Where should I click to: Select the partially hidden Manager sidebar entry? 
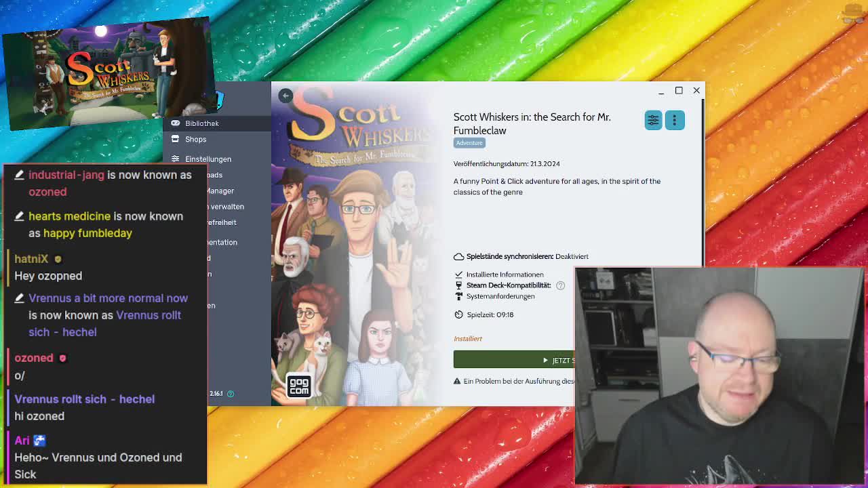(x=220, y=191)
